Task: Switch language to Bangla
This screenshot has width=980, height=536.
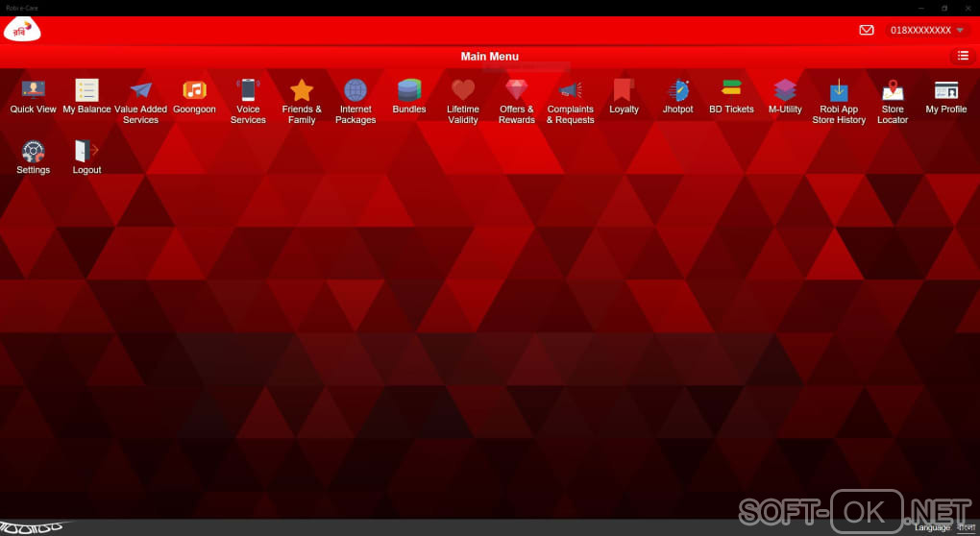Action: [x=966, y=528]
